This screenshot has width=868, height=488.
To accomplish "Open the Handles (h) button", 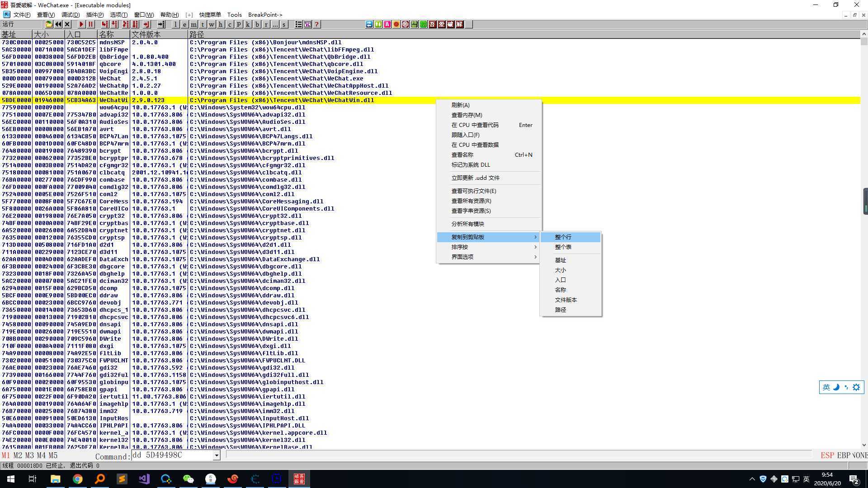I will [221, 24].
